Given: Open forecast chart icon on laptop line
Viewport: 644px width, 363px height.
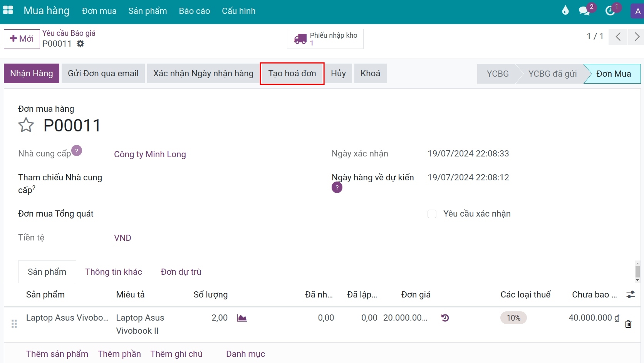Looking at the screenshot, I should tap(242, 318).
